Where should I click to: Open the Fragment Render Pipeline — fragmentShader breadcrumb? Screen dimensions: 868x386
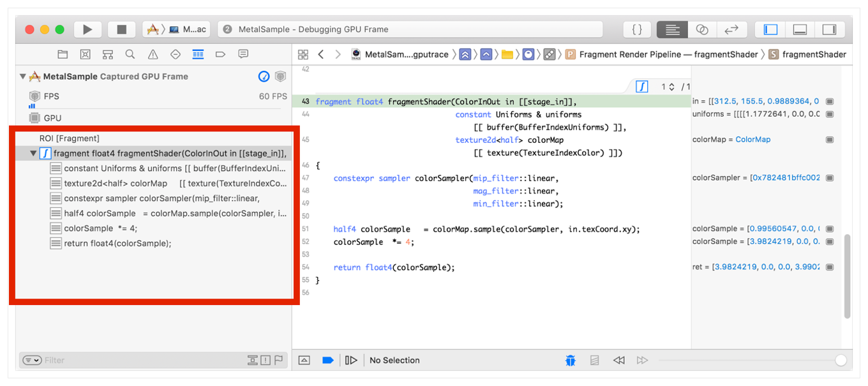(662, 54)
